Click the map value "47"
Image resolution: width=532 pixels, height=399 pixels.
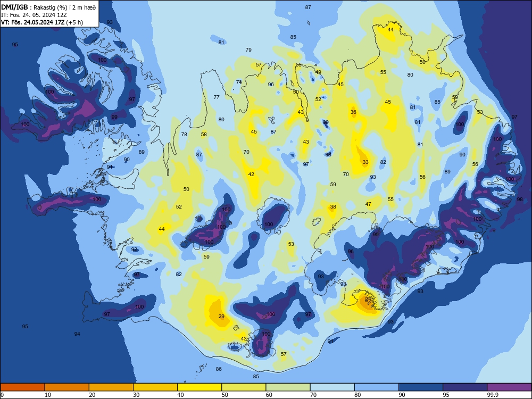pyautogui.click(x=368, y=204)
